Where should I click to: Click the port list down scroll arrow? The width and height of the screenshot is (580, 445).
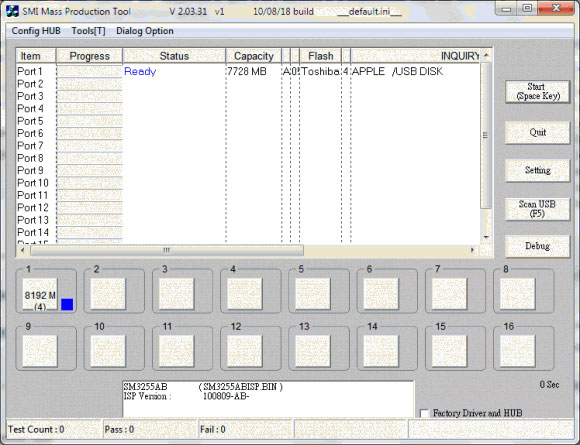pos(486,237)
